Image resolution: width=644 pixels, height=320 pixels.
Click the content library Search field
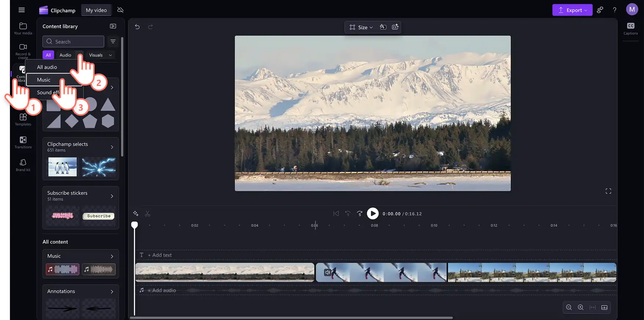[x=73, y=42]
